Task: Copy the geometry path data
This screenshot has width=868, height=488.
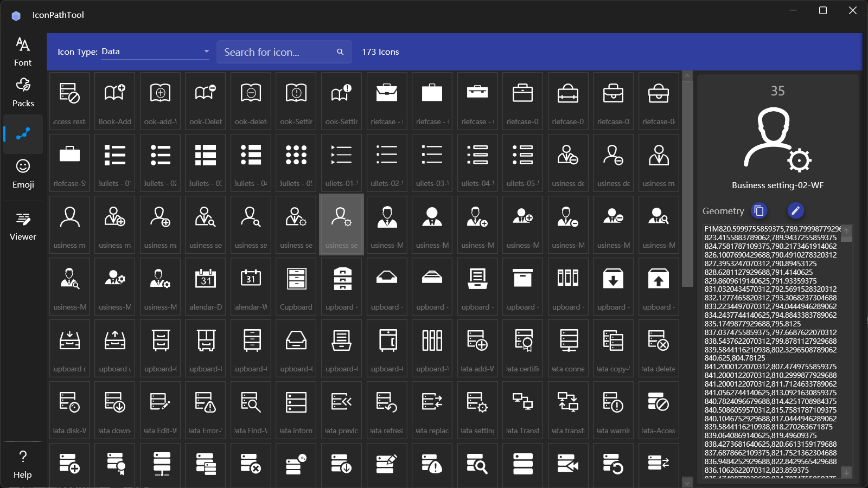Action: pos(759,210)
